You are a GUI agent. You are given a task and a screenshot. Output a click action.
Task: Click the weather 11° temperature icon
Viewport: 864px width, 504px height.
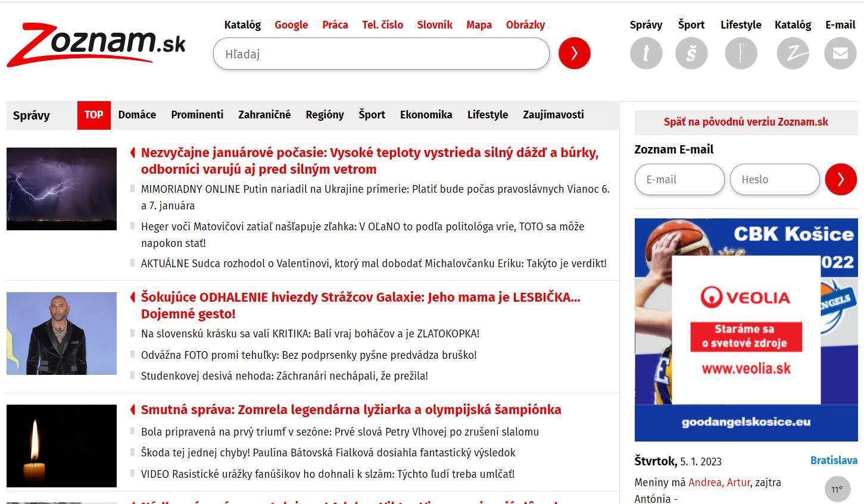coord(837,490)
